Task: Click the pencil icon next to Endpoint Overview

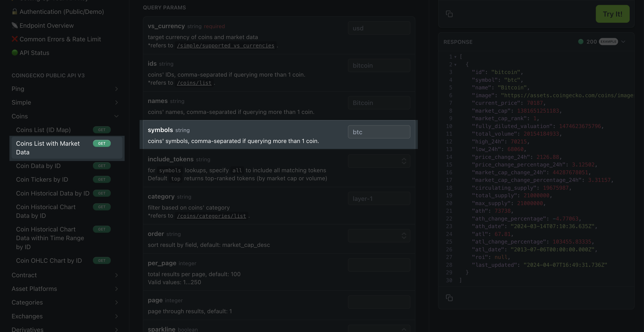Action: pos(15,25)
